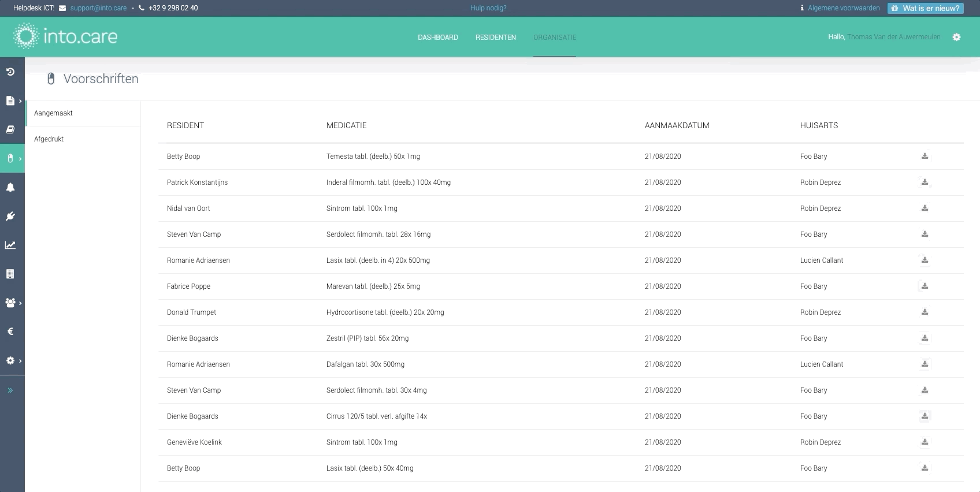Open history icon in left sidebar
Screen dimensions: 980x492
tap(10, 72)
